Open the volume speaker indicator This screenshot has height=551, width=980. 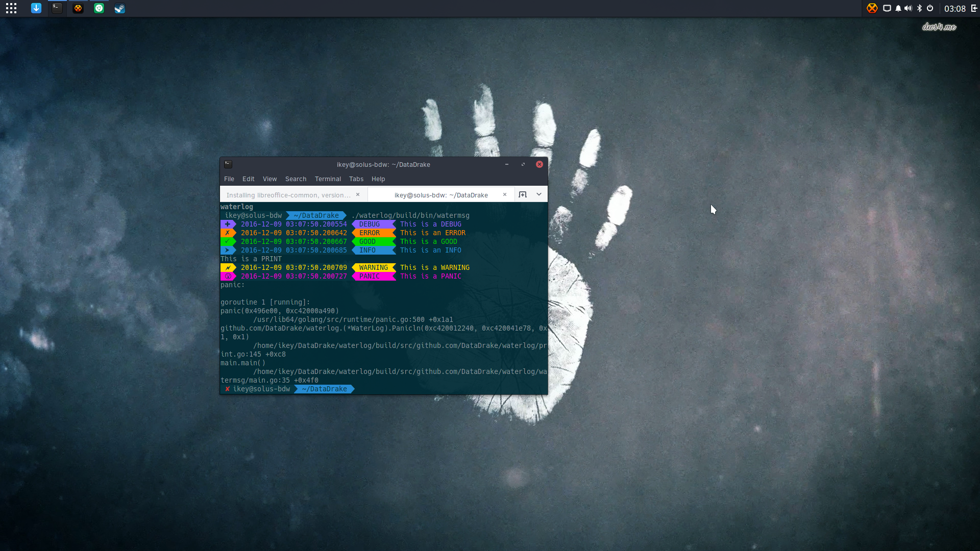(908, 8)
